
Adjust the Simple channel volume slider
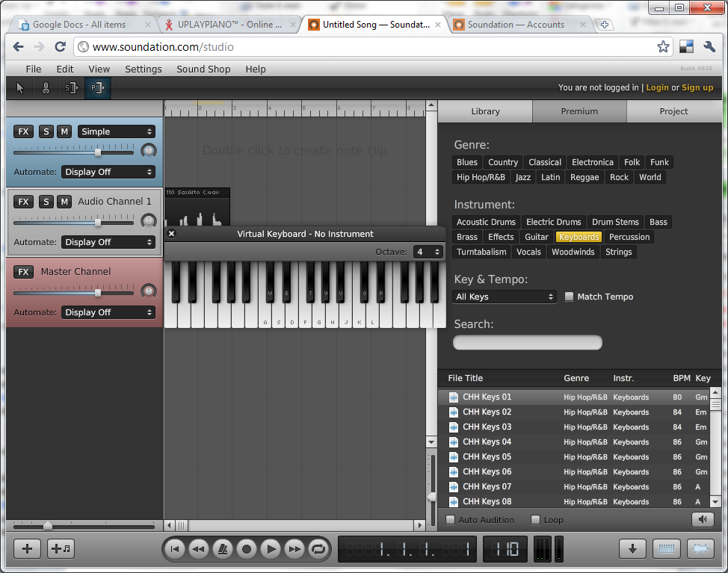tap(98, 152)
